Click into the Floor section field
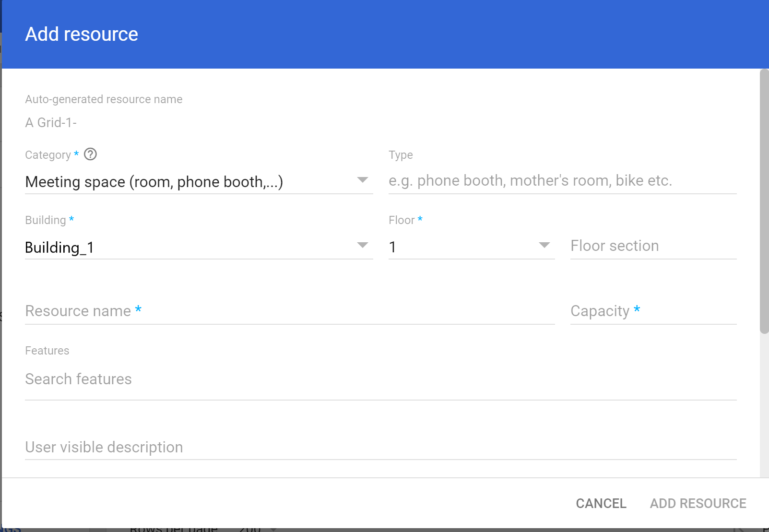769x532 pixels. pyautogui.click(x=653, y=246)
